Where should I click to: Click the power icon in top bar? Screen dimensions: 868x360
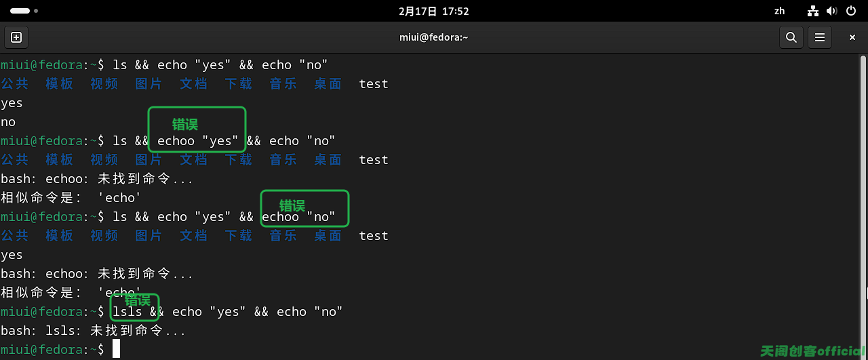coord(852,11)
